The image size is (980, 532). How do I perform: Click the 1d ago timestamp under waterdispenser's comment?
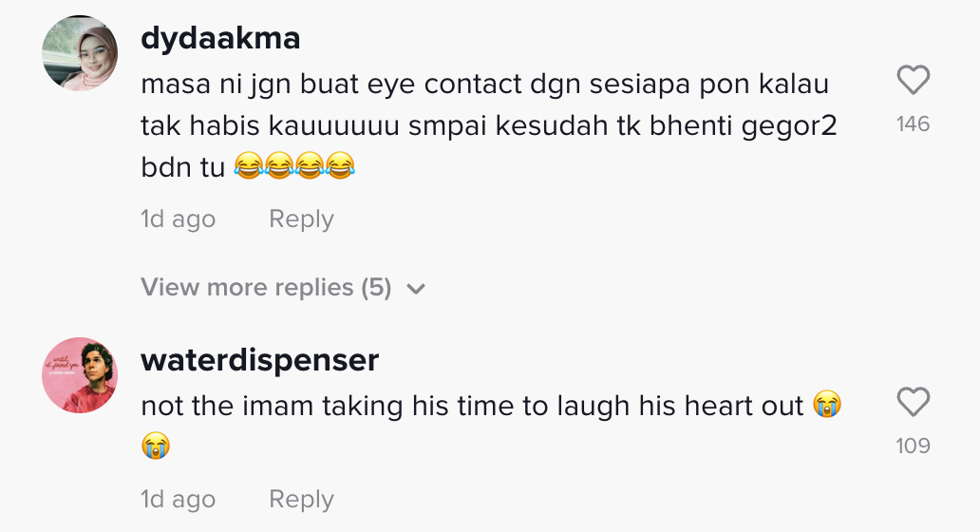(x=178, y=499)
